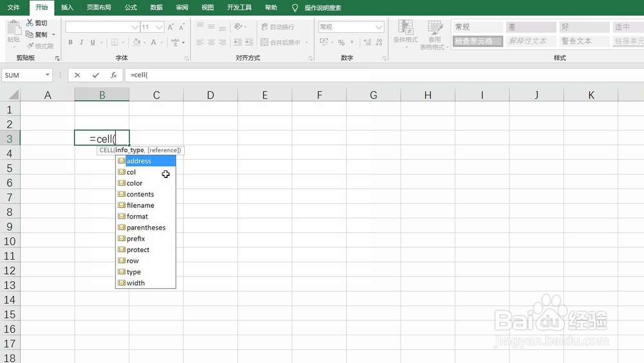Viewport: 644px width, 363px height.
Task: Align cell text right
Action: (x=222, y=42)
